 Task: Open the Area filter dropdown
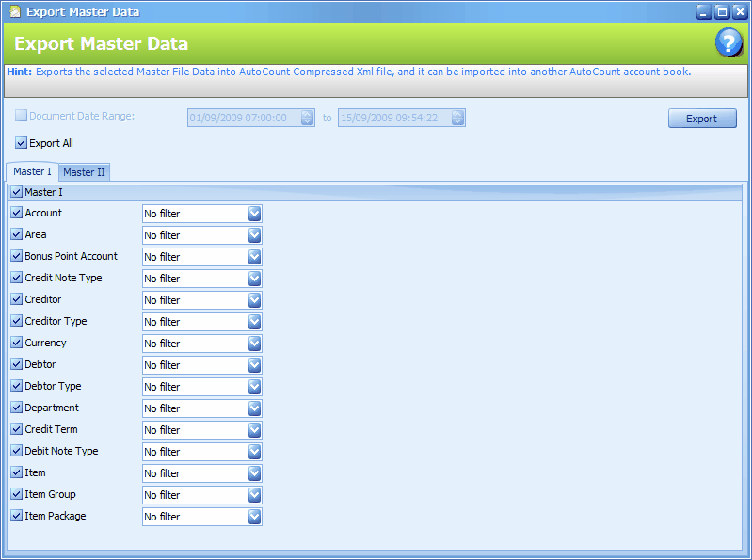click(255, 235)
